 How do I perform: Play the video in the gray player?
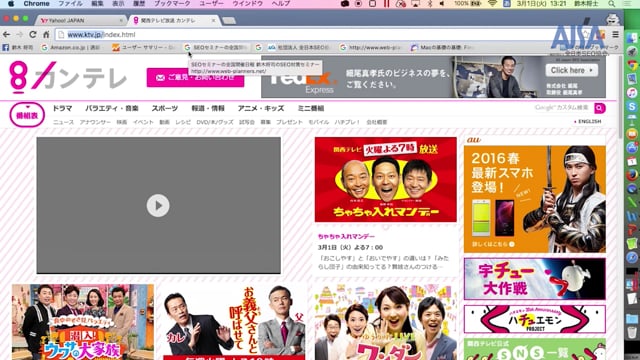[x=158, y=205]
